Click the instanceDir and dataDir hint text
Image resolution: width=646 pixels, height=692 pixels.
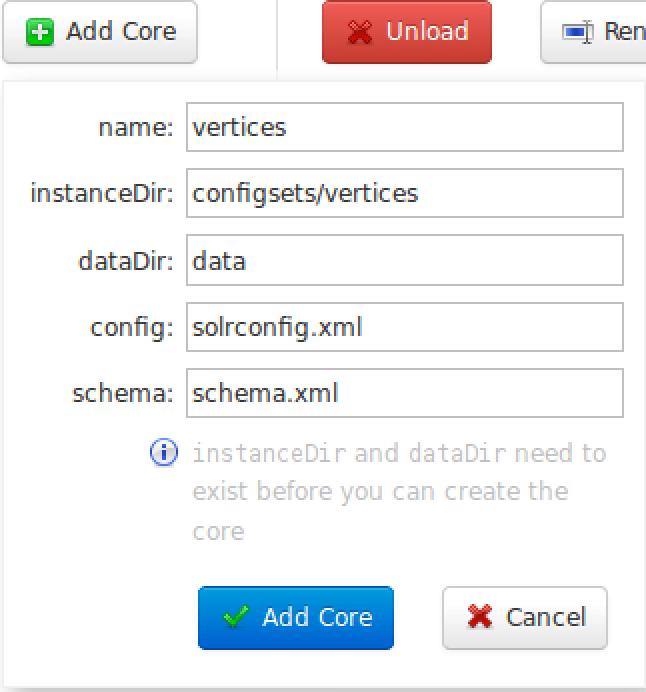click(x=398, y=491)
